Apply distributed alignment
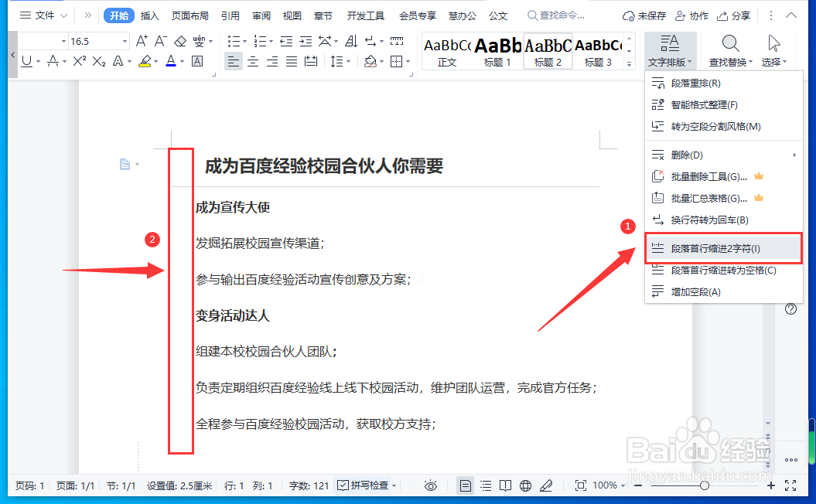Image resolution: width=816 pixels, height=504 pixels. coord(311,62)
